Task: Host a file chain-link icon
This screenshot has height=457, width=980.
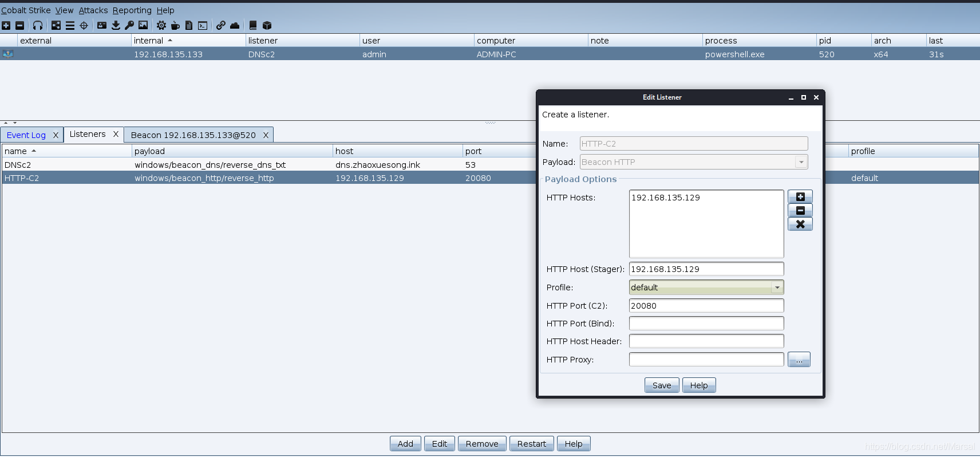Action: click(x=221, y=25)
